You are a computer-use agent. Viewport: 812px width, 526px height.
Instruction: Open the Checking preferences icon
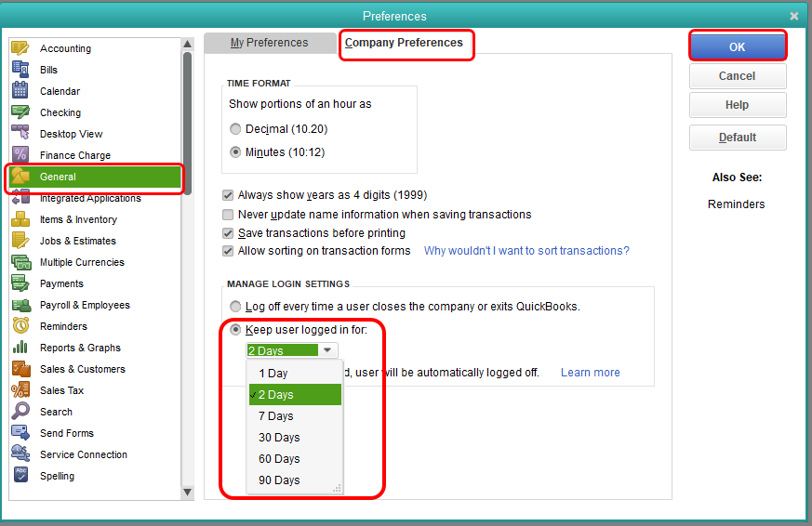[x=20, y=112]
